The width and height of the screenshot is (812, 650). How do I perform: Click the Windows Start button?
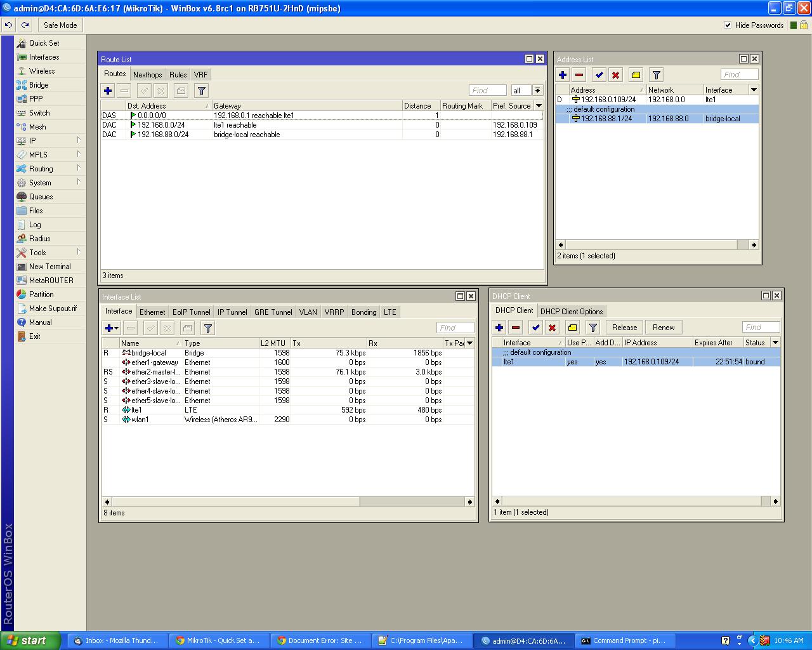click(x=30, y=640)
